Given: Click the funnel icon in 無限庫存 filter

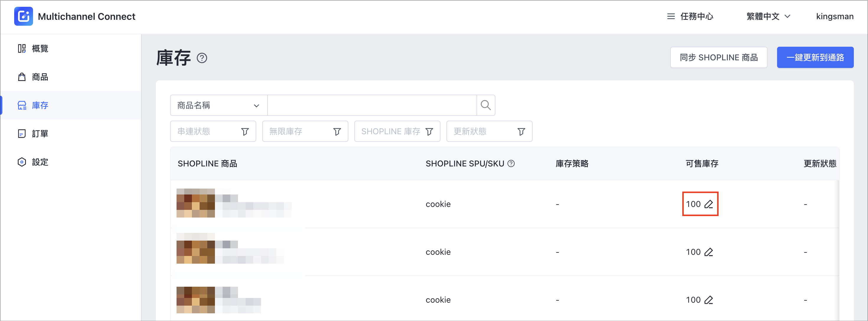Looking at the screenshot, I should pyautogui.click(x=337, y=132).
